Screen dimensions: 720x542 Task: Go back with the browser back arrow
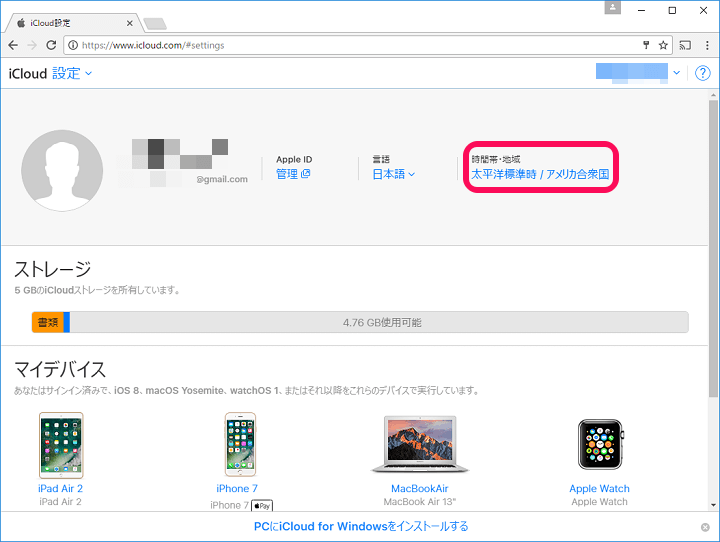point(13,45)
